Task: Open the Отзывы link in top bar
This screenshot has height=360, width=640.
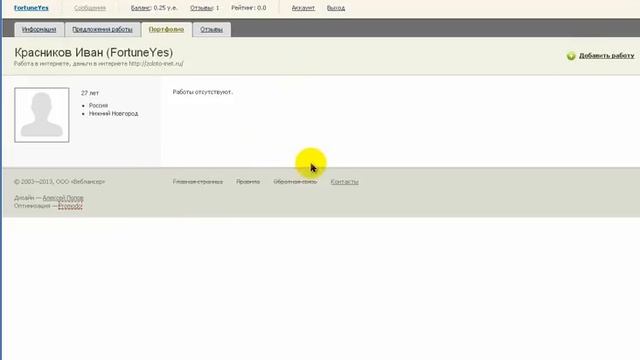Action: point(201,8)
